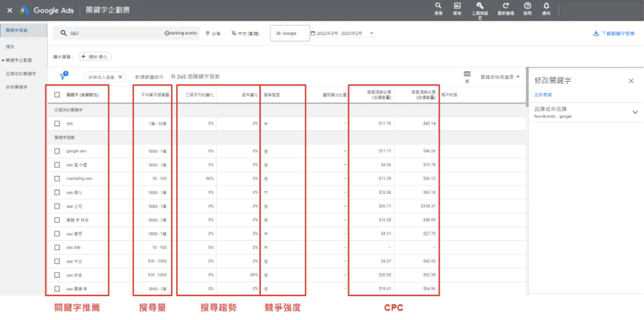The width and height of the screenshot is (644, 320).
Task: Select 預測 (Forecast) in the sidebar
Action: pos(10,47)
